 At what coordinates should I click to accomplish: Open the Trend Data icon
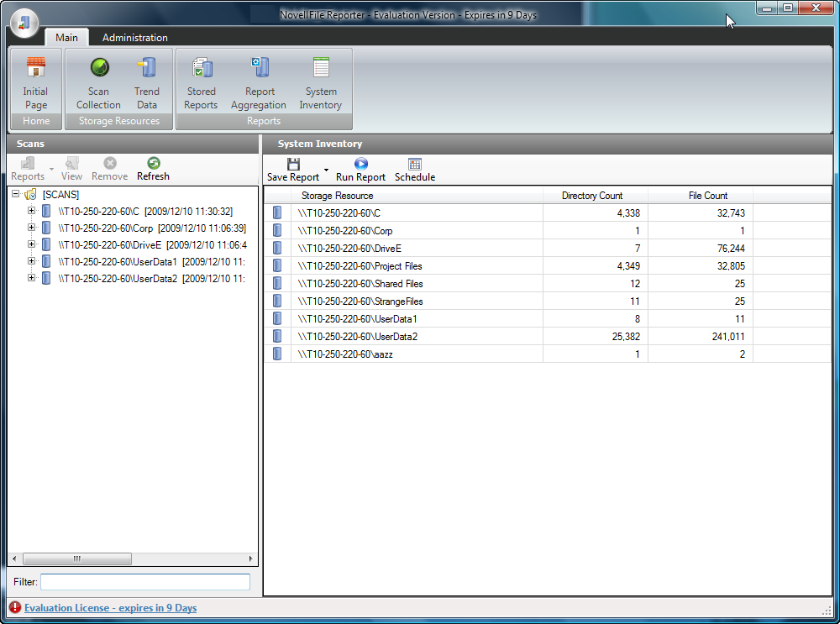click(147, 67)
